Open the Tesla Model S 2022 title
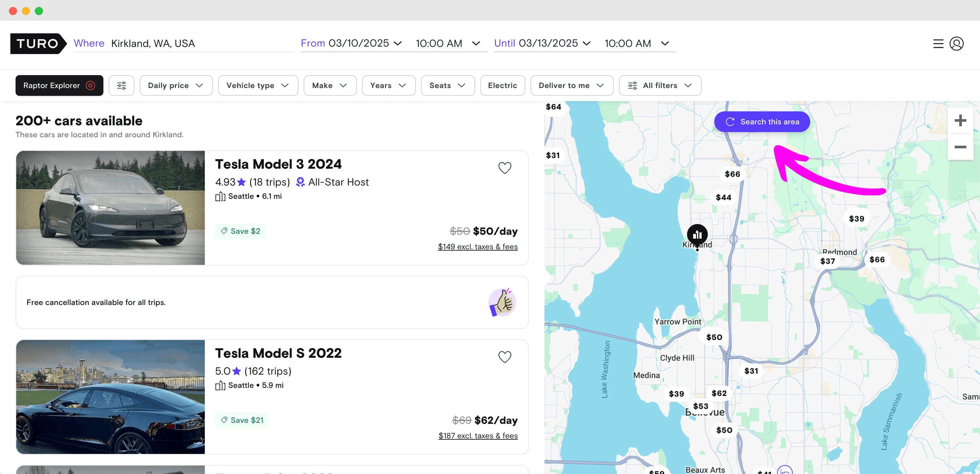Viewport: 980px width, 474px height. 278,353
